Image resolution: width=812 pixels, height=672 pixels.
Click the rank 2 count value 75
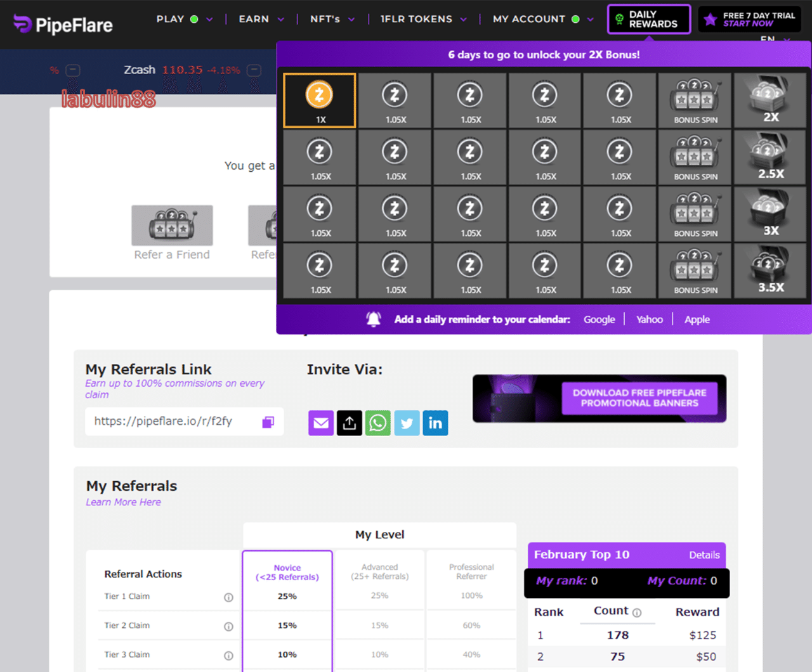coord(617,657)
